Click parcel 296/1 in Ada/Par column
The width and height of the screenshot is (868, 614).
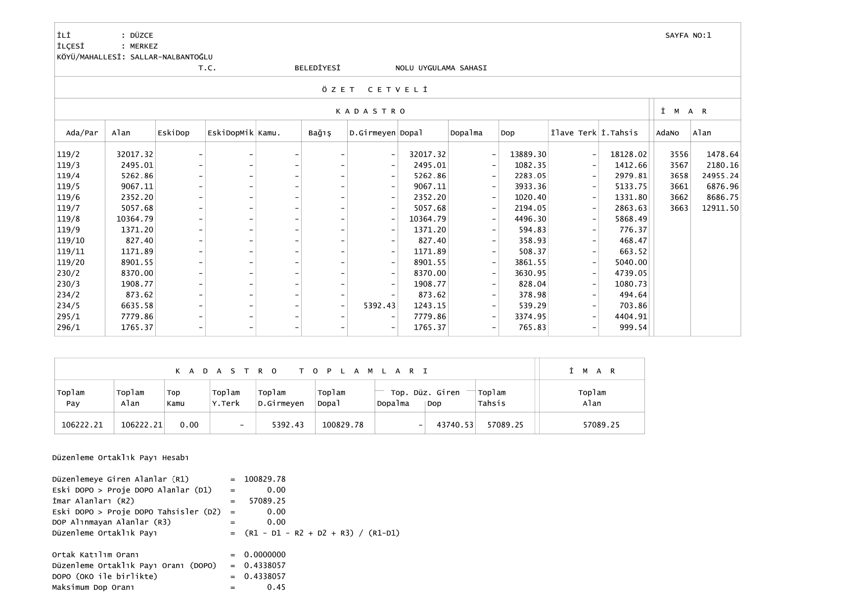coord(68,328)
